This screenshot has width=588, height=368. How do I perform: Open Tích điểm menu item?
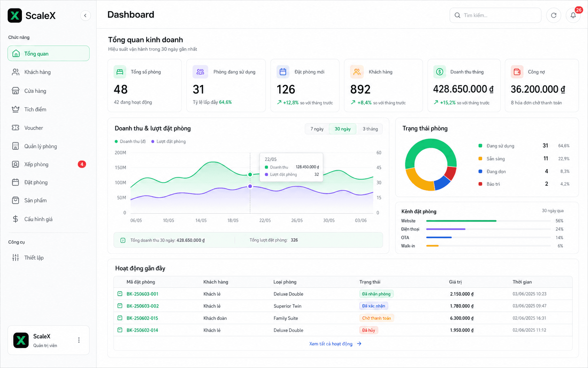[49, 109]
